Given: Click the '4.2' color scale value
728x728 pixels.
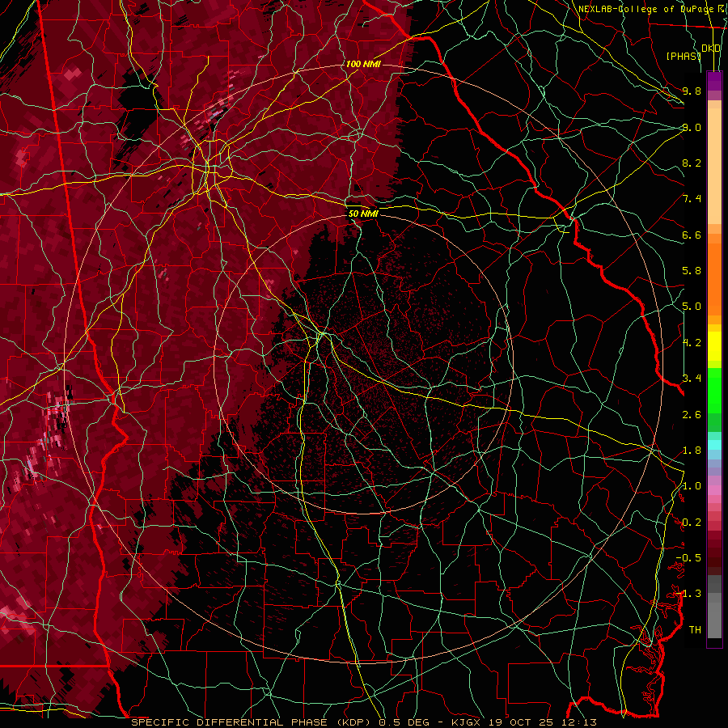Looking at the screenshot, I should (692, 343).
